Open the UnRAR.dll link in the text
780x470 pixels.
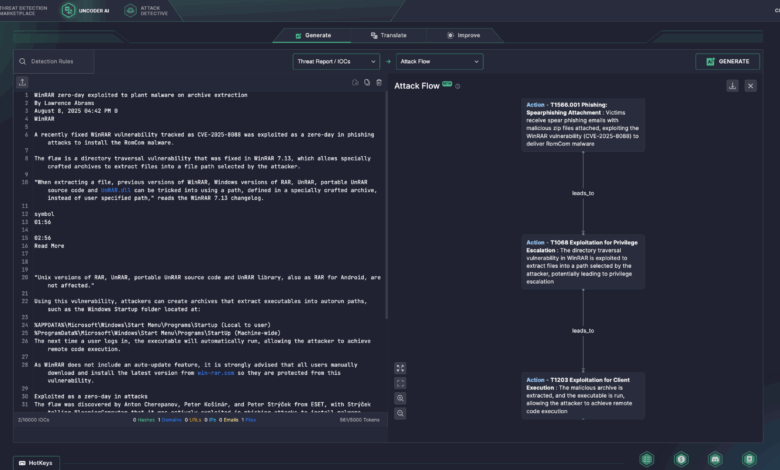pos(115,190)
